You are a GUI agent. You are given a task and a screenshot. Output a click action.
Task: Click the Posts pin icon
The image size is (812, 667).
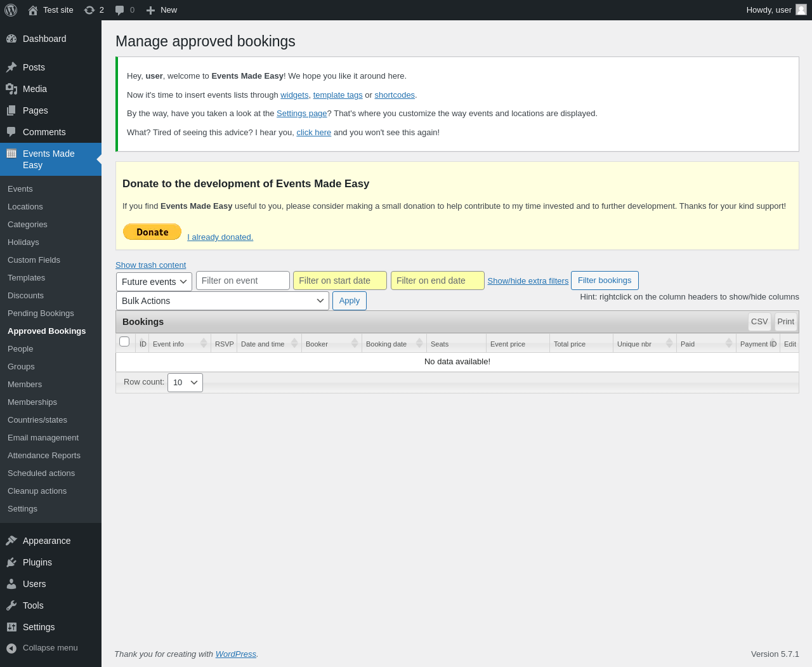(11, 67)
